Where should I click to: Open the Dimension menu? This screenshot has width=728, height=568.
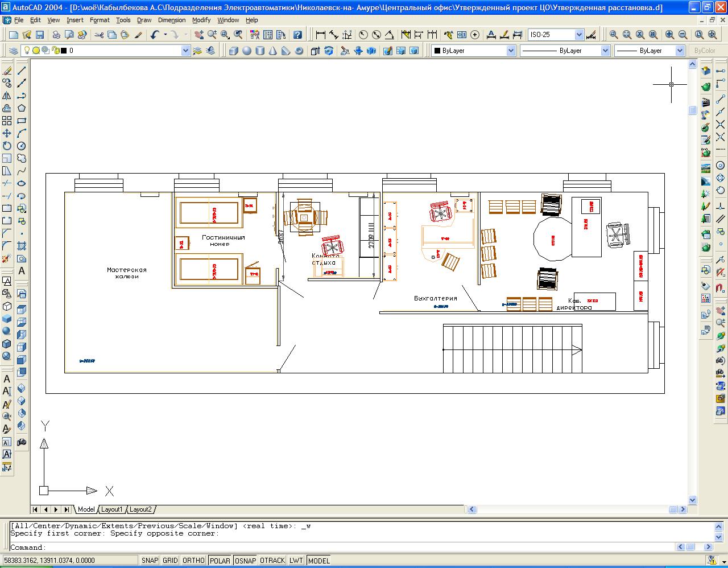[171, 20]
